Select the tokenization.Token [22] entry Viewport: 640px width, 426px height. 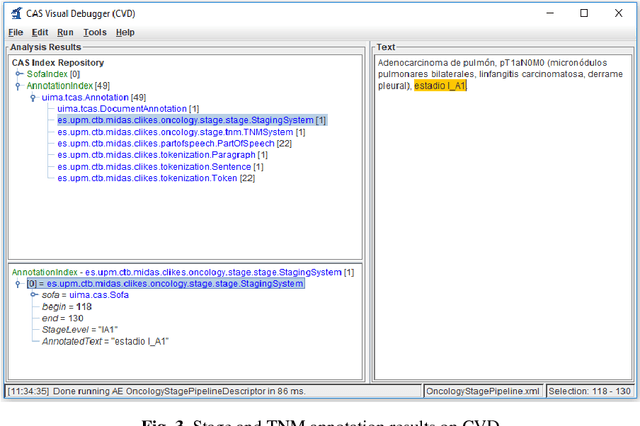(155, 178)
